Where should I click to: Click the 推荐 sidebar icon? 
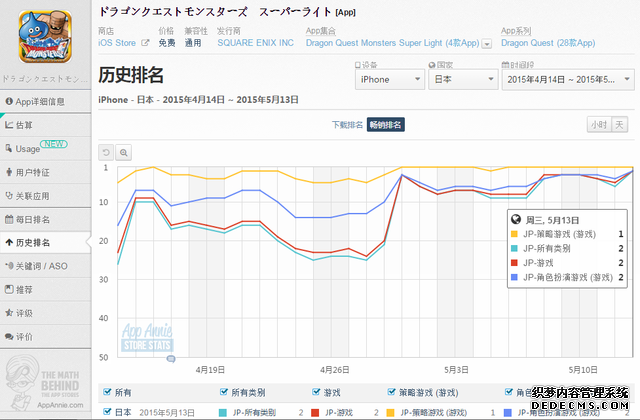tap(9, 289)
